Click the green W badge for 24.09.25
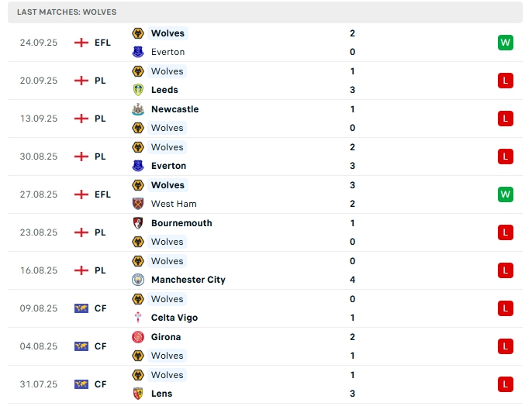This screenshot has height=406, width=532. pos(506,43)
